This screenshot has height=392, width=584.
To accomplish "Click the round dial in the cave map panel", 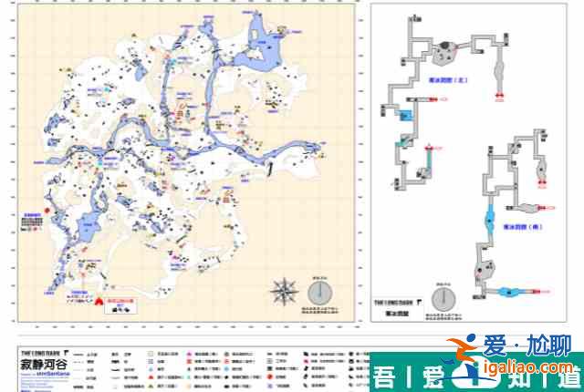I will 443,299.
